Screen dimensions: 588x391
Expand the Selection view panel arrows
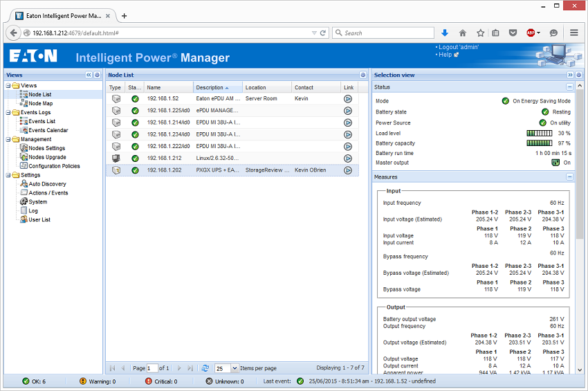pos(570,75)
